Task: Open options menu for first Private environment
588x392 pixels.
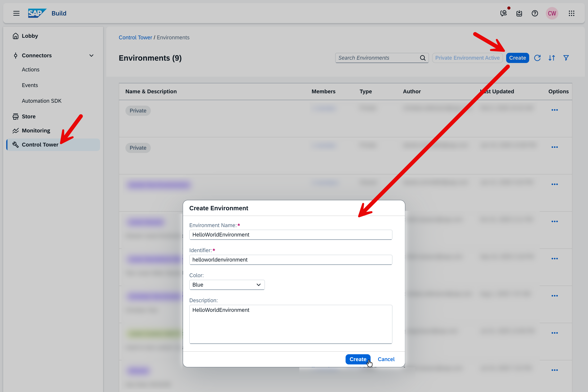Action: click(x=554, y=110)
